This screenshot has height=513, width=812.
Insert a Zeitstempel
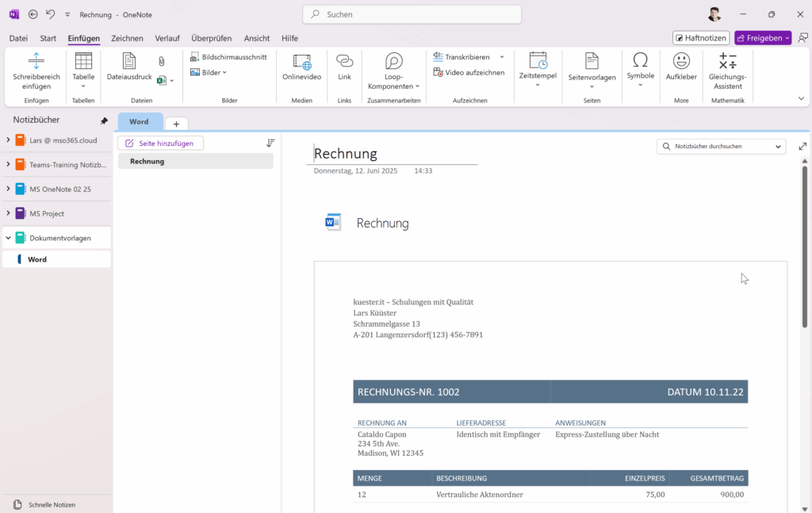coord(538,69)
